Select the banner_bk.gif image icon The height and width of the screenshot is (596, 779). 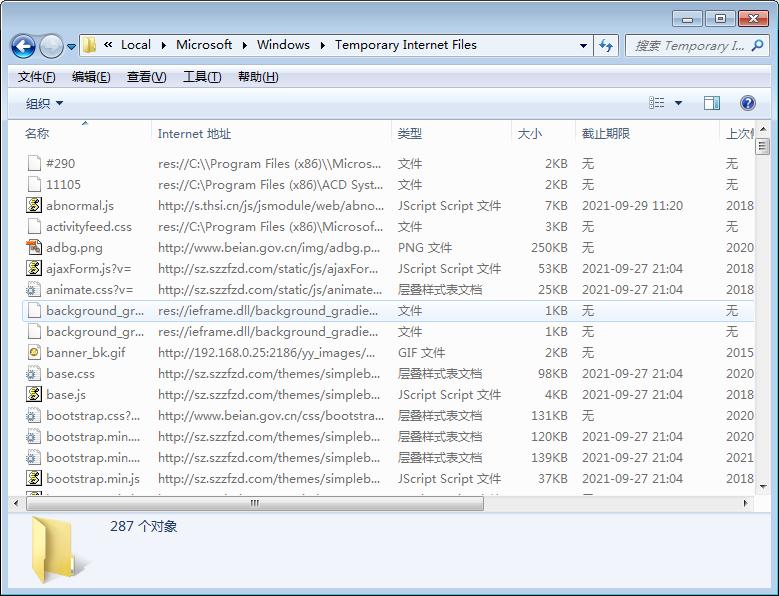click(x=34, y=353)
